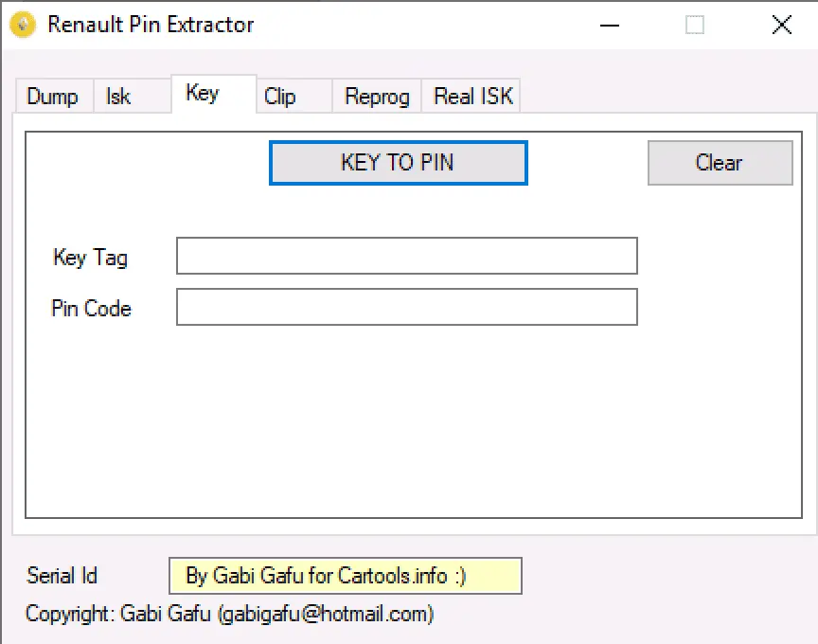Click the Renault Pin Extractor title text
The height and width of the screenshot is (644, 818).
point(151,25)
